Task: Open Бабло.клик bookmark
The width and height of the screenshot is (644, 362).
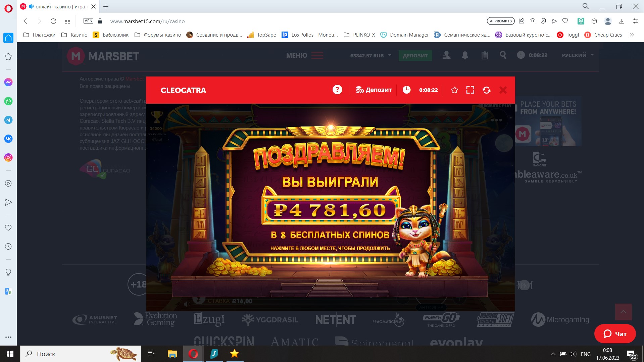Action: (111, 35)
